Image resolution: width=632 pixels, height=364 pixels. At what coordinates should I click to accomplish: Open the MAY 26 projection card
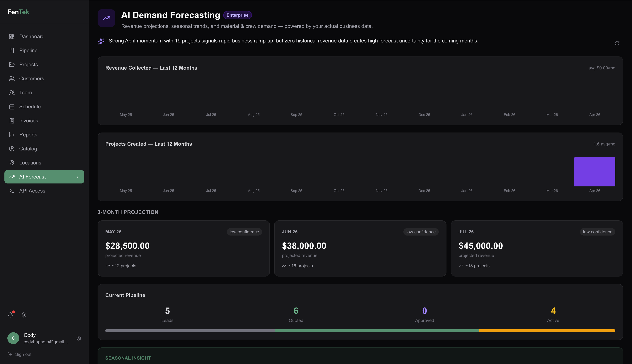184,248
